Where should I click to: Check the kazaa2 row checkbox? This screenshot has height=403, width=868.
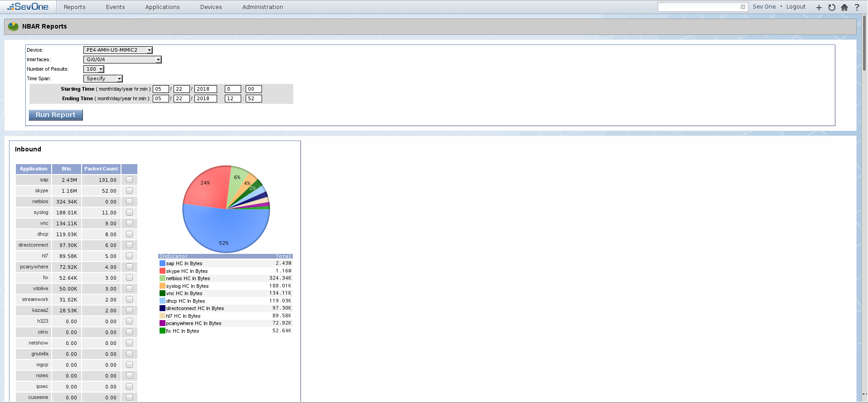pyautogui.click(x=129, y=311)
